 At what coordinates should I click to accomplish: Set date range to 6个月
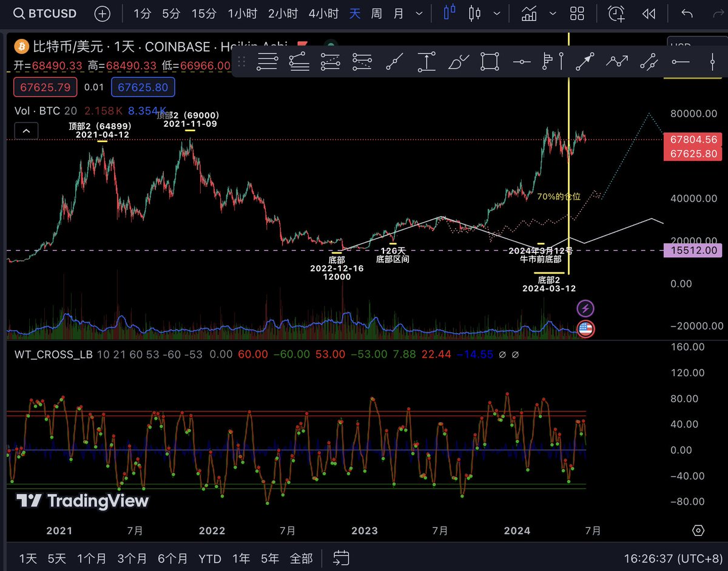(x=172, y=558)
